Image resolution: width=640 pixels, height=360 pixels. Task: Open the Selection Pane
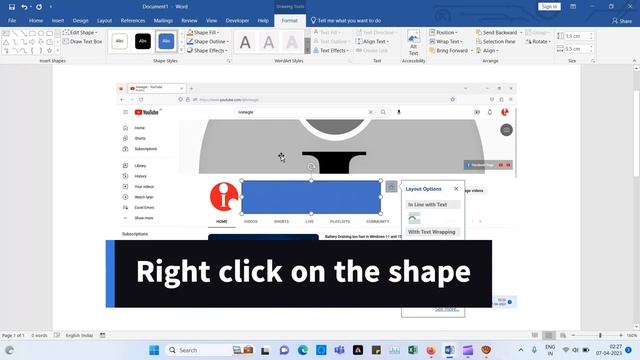click(496, 41)
